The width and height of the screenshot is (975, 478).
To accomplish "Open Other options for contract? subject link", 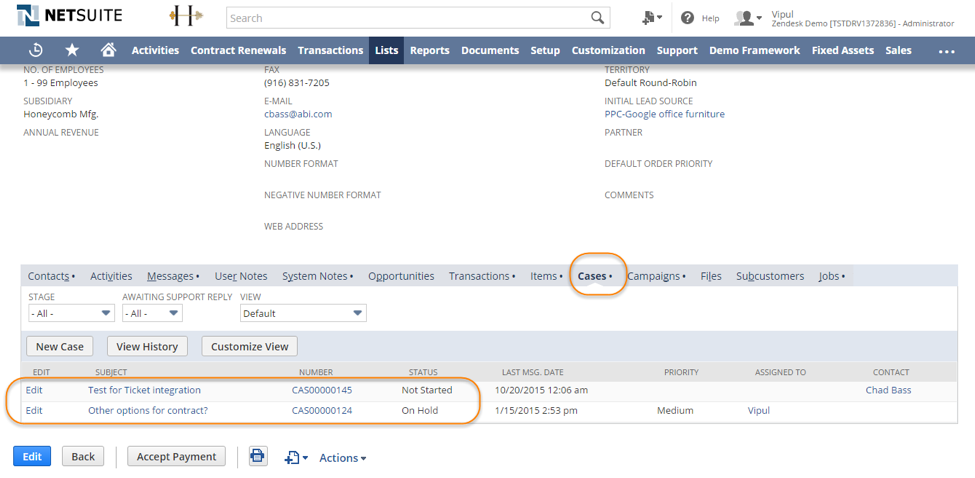I will (x=148, y=410).
